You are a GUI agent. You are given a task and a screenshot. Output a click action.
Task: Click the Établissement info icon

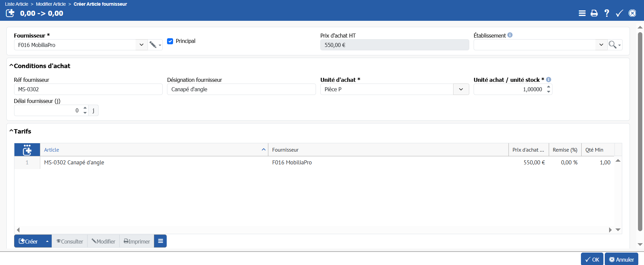[510, 35]
